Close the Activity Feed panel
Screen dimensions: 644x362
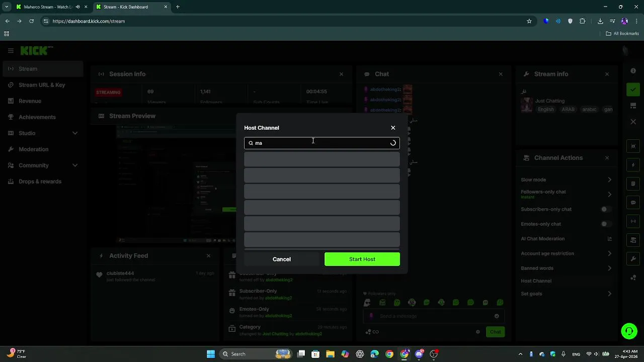(x=208, y=256)
